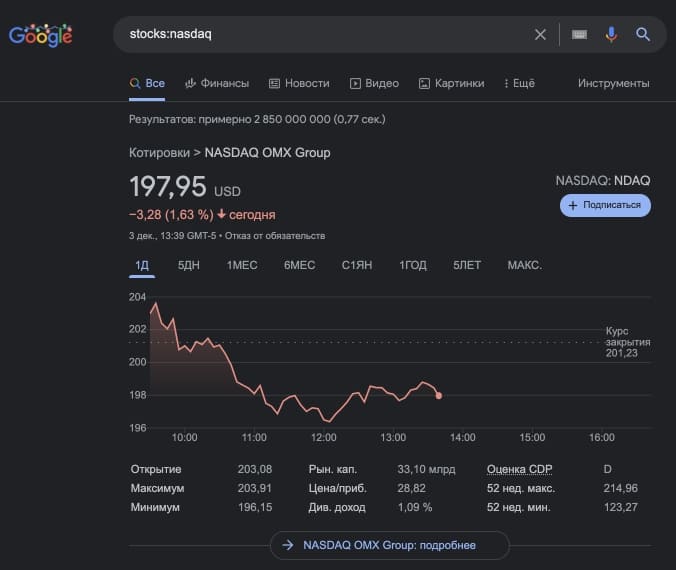Click the market cap 33,10 млрд

(426, 469)
